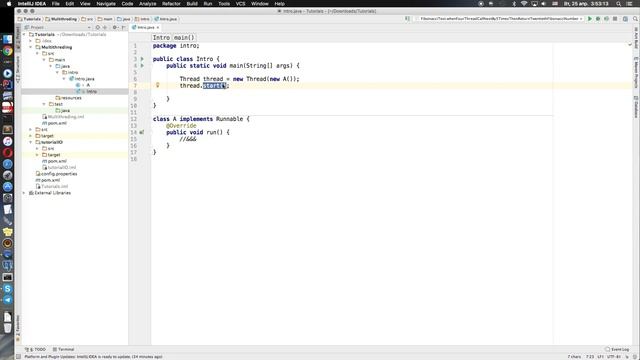Click the inspection status checkmark at the editor top right
640x360 pixels.
pyautogui.click(x=630, y=44)
